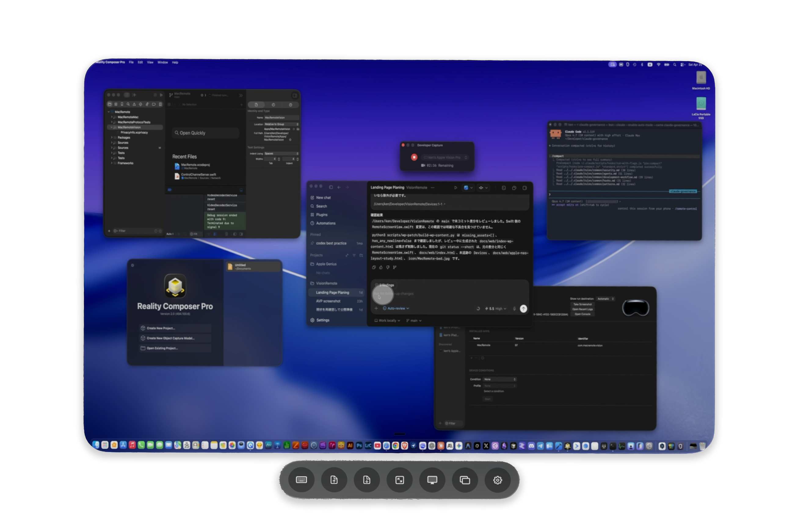Copy the chat response with copy icon
798x532 pixels.
tap(374, 267)
